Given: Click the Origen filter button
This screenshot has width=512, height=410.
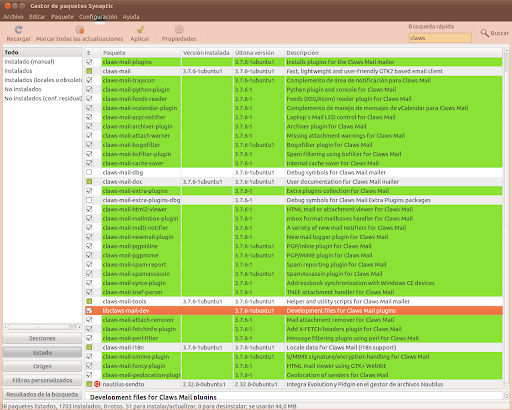Looking at the screenshot, I should [42, 366].
